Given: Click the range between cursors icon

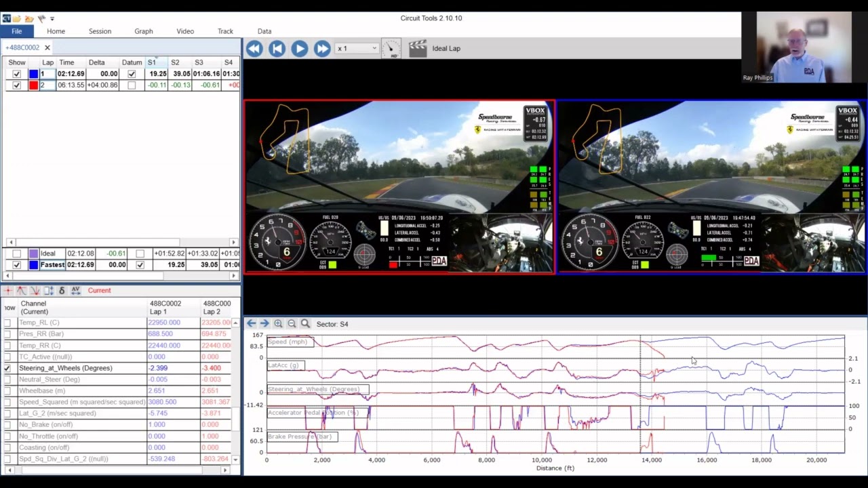Looking at the screenshot, I should tap(49, 291).
